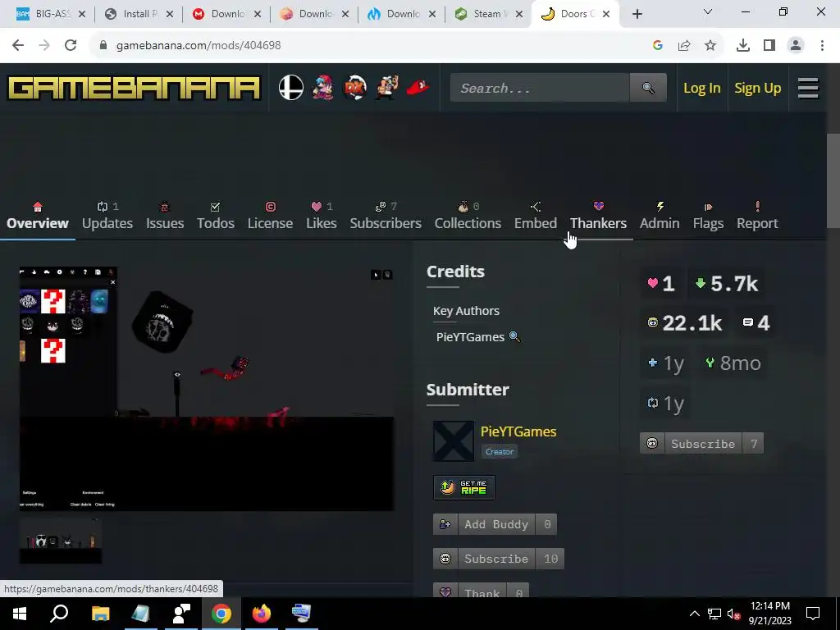Click the GameBanana logo
This screenshot has height=630, width=840.
click(x=134, y=88)
